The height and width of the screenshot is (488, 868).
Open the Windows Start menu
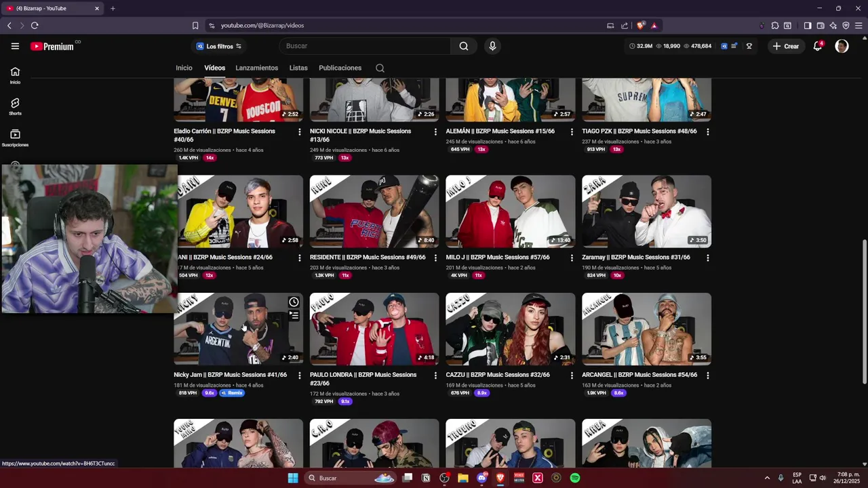(293, 478)
